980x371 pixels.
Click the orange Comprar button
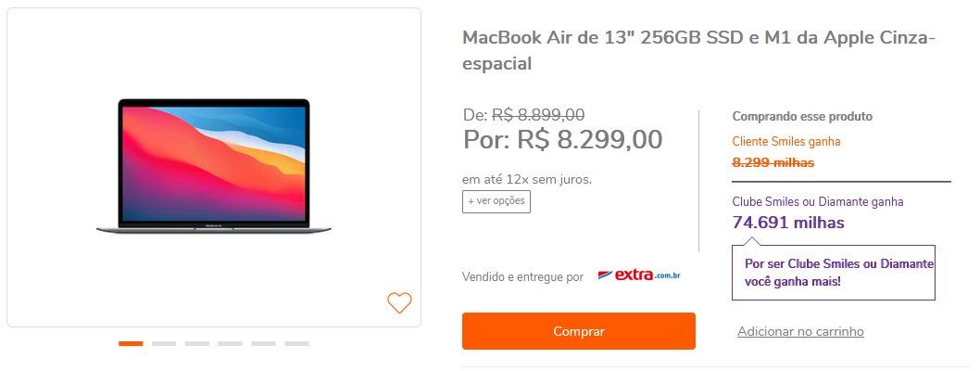(x=579, y=331)
